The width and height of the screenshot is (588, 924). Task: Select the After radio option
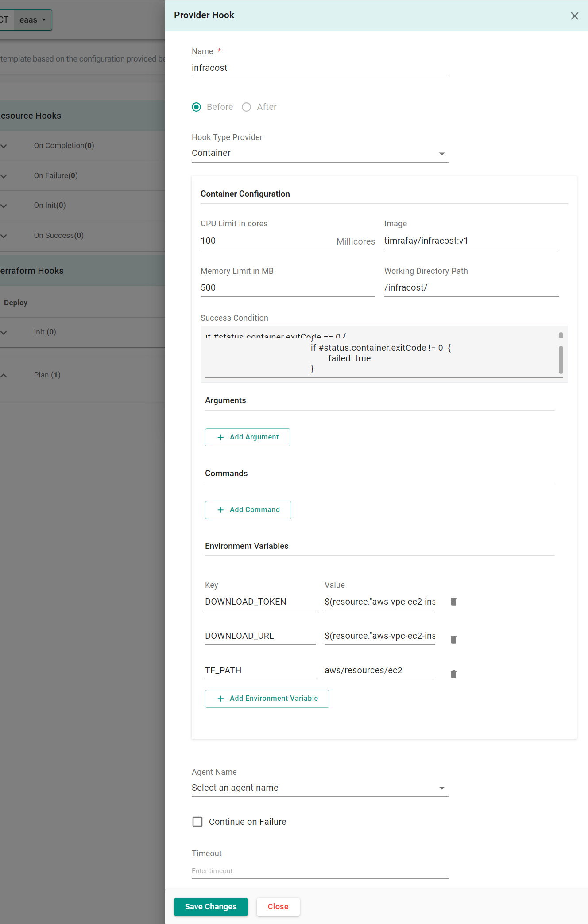click(247, 107)
